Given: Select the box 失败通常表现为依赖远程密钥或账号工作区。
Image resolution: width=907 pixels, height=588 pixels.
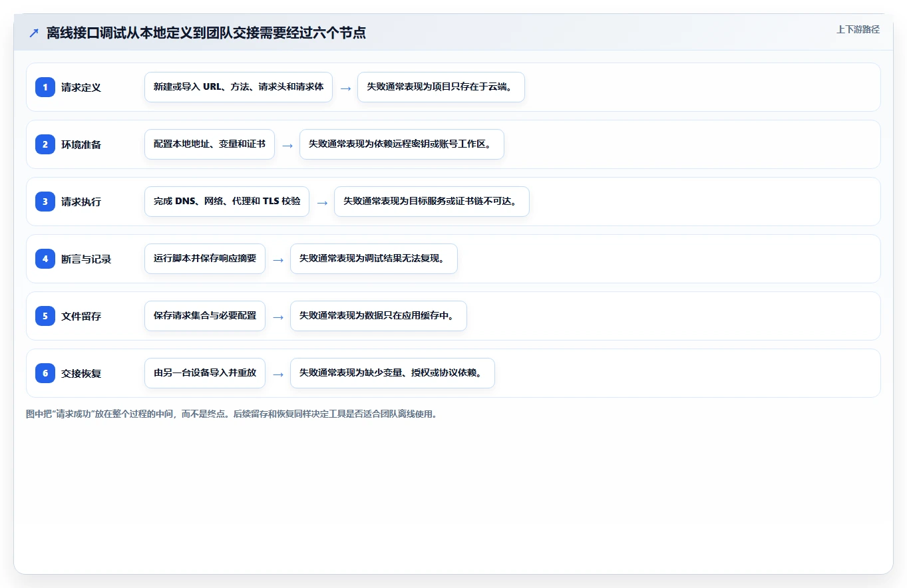Looking at the screenshot, I should click(402, 144).
